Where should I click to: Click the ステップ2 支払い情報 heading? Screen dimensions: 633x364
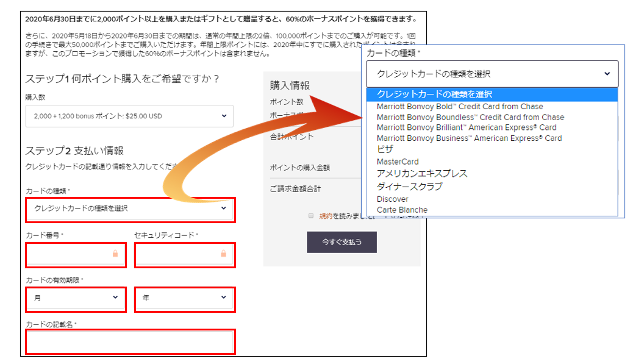click(x=74, y=151)
